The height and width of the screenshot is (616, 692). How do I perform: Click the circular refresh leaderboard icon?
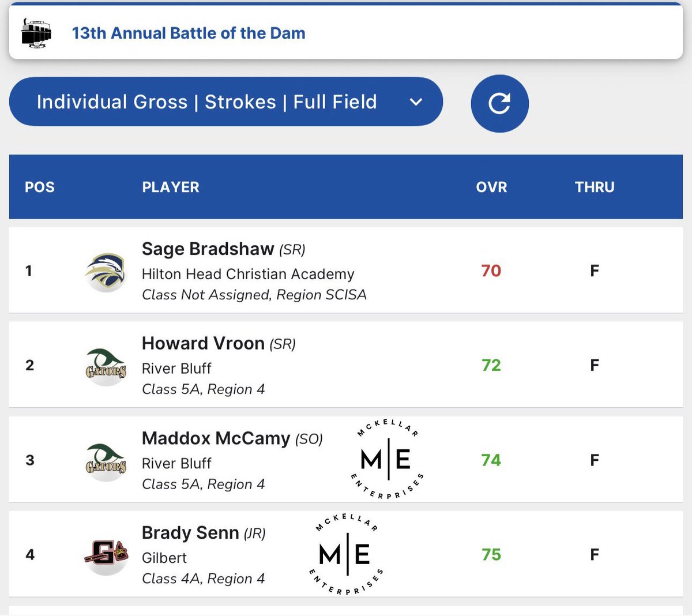tap(499, 103)
